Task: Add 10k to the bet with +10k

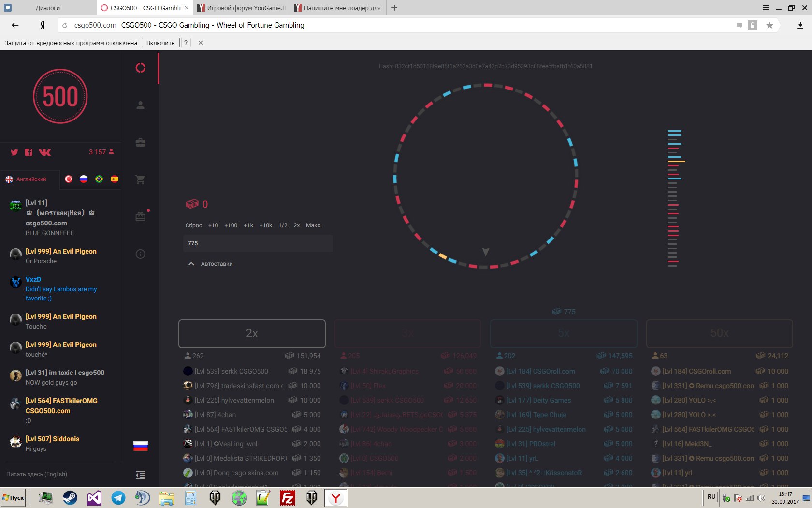Action: (x=266, y=225)
